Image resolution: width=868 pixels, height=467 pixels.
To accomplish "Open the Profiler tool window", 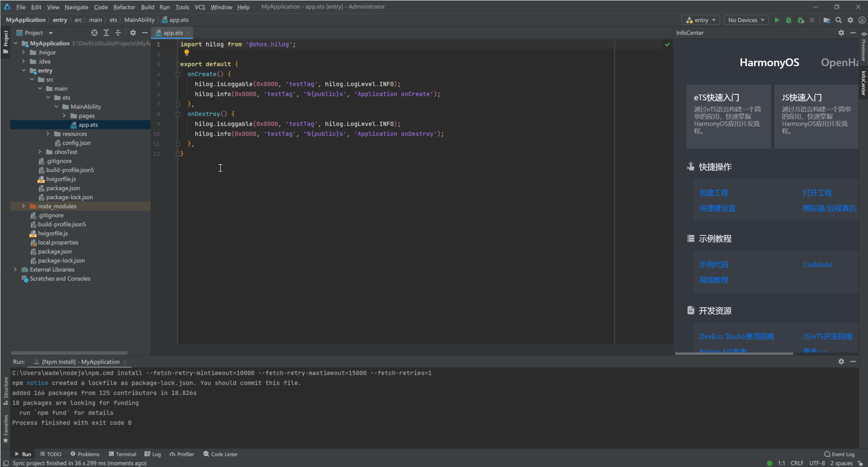I will click(x=182, y=454).
